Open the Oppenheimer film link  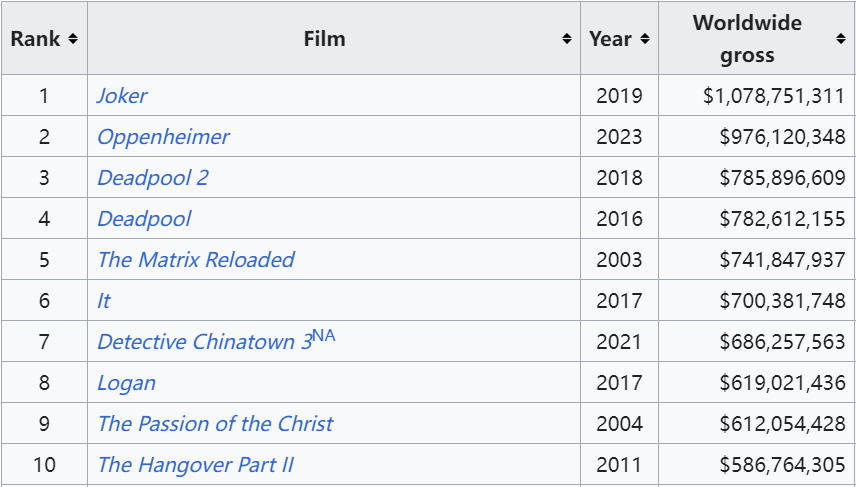tap(163, 136)
